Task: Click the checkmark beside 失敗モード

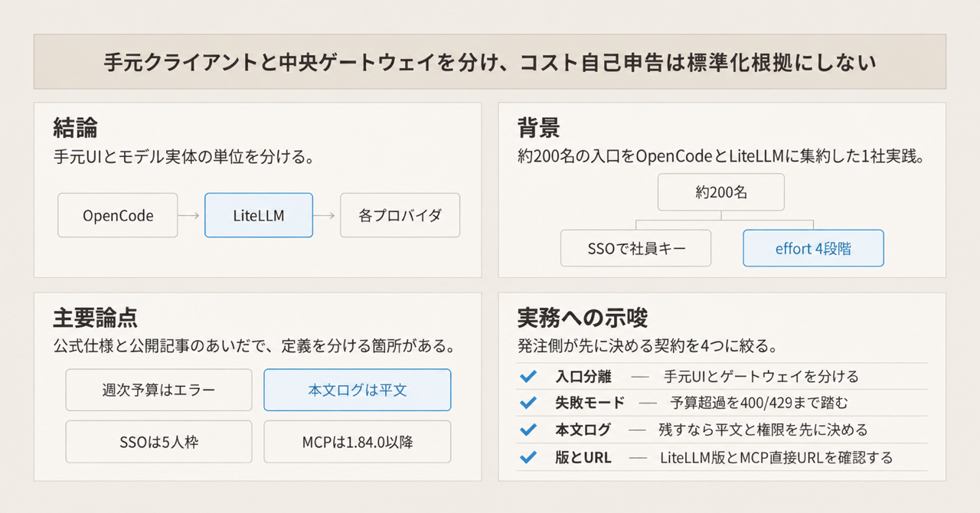Action: (x=528, y=403)
